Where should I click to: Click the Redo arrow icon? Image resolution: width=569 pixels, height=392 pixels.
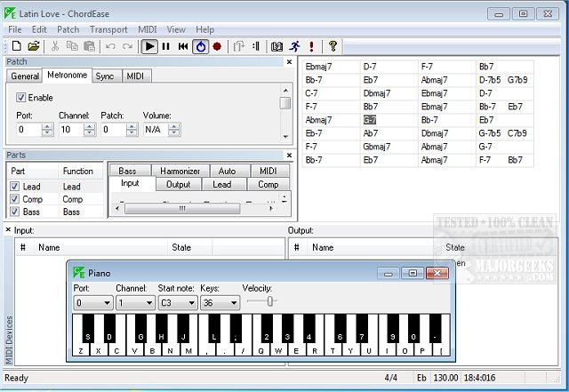(x=127, y=46)
